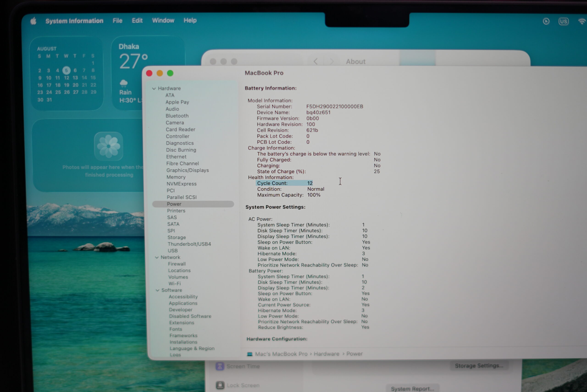The height and width of the screenshot is (392, 587).
Task: Select Memory in the sidebar
Action: [176, 177]
